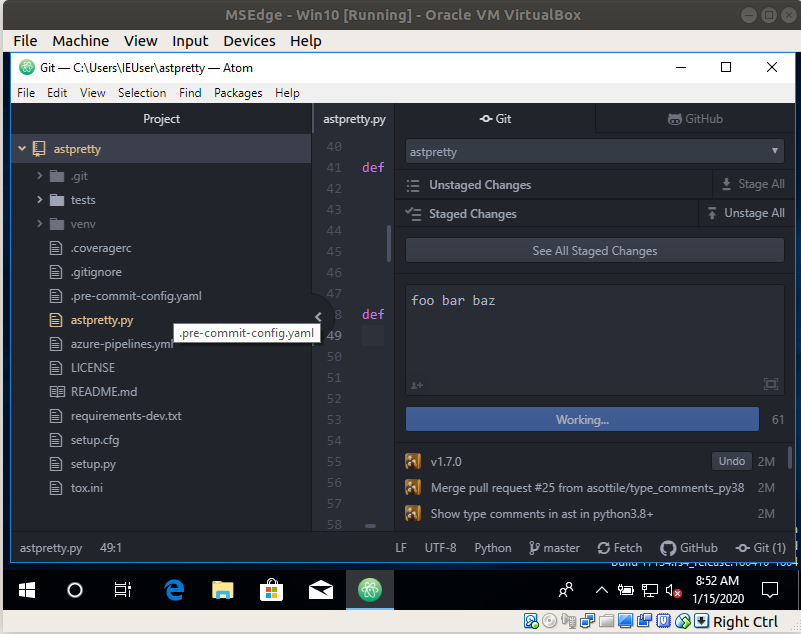
Task: Click the Stage All icon
Action: click(x=724, y=184)
